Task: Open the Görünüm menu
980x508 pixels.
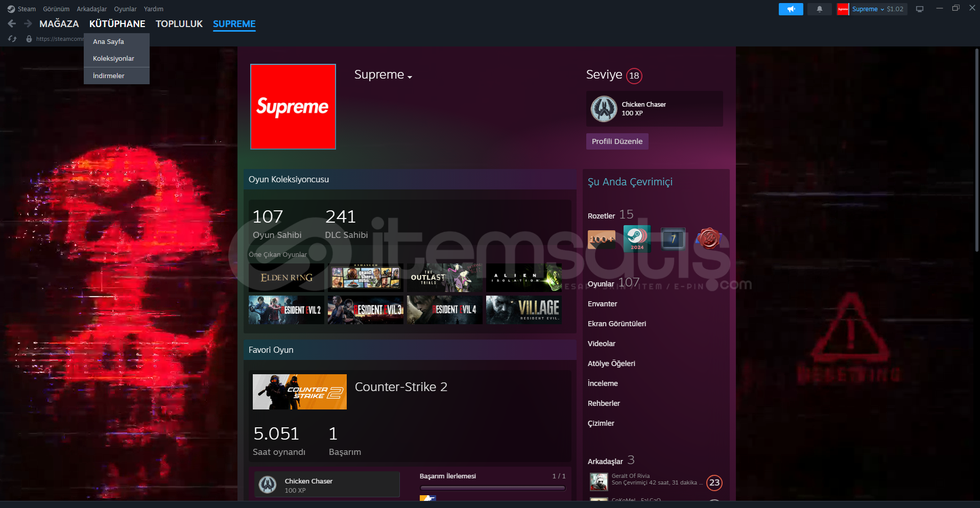Action: click(x=56, y=9)
